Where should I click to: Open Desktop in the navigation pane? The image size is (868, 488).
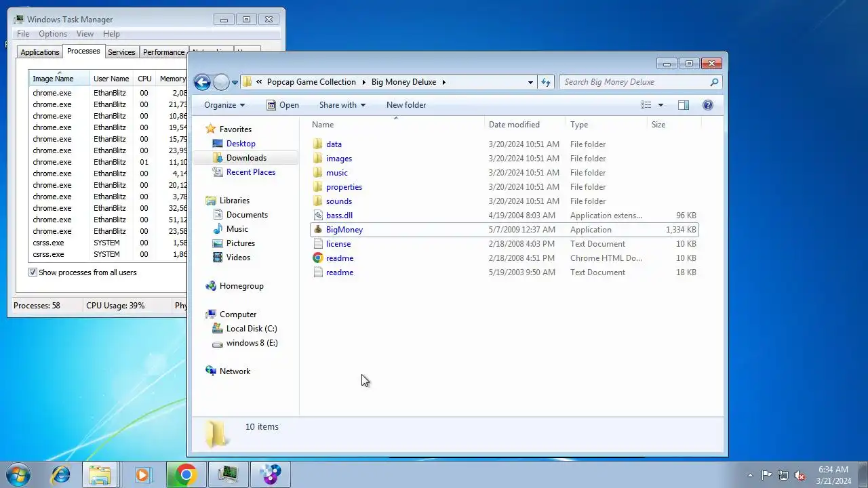pyautogui.click(x=241, y=144)
